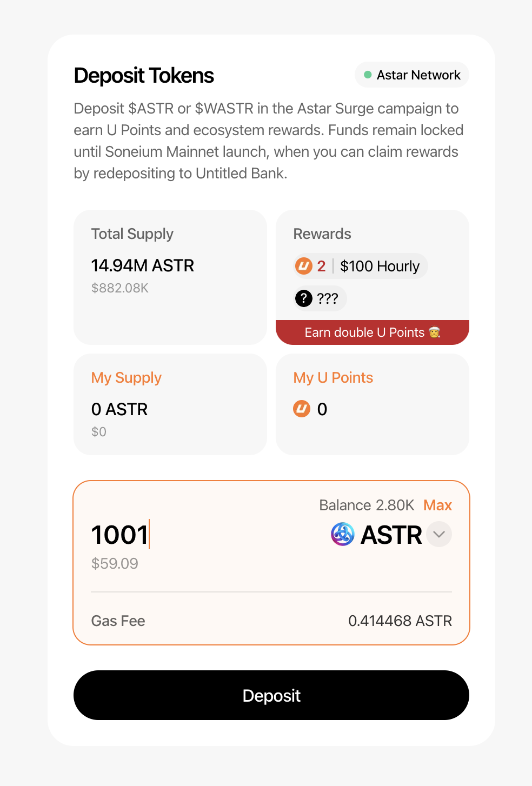Click the green Astar Network status dot
Image resolution: width=532 pixels, height=786 pixels.
point(368,75)
